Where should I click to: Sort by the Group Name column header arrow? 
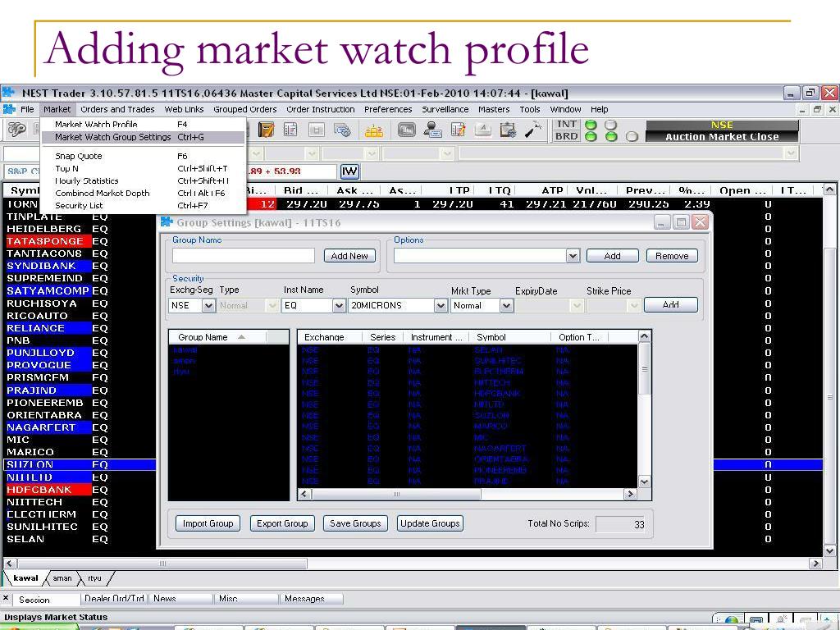click(242, 337)
